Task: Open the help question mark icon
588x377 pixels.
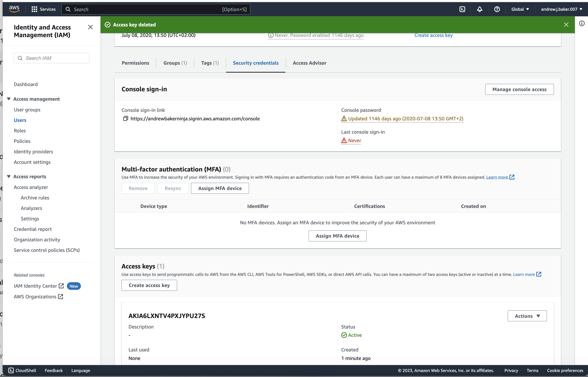Action: (x=497, y=9)
